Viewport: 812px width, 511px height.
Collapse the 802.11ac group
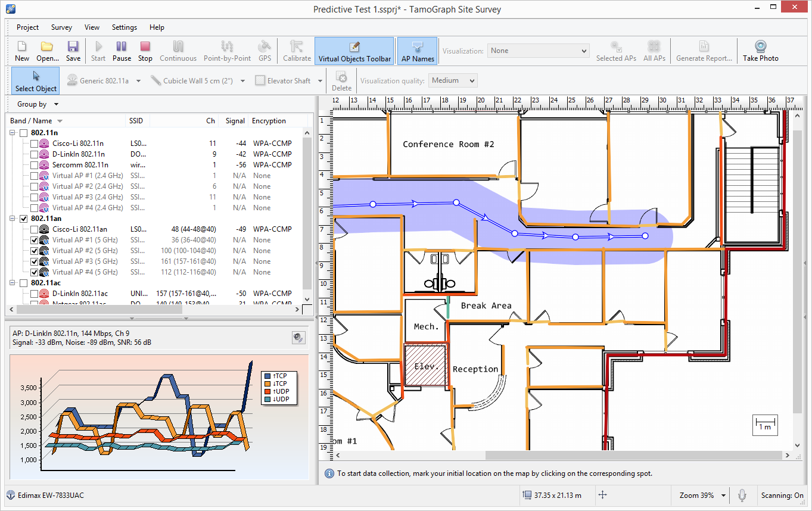13,283
